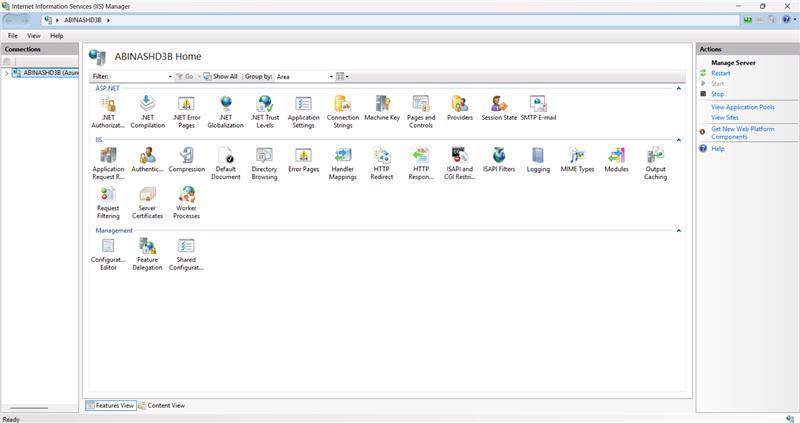This screenshot has width=800, height=423.
Task: Open Request Filtering feature
Action: [108, 203]
